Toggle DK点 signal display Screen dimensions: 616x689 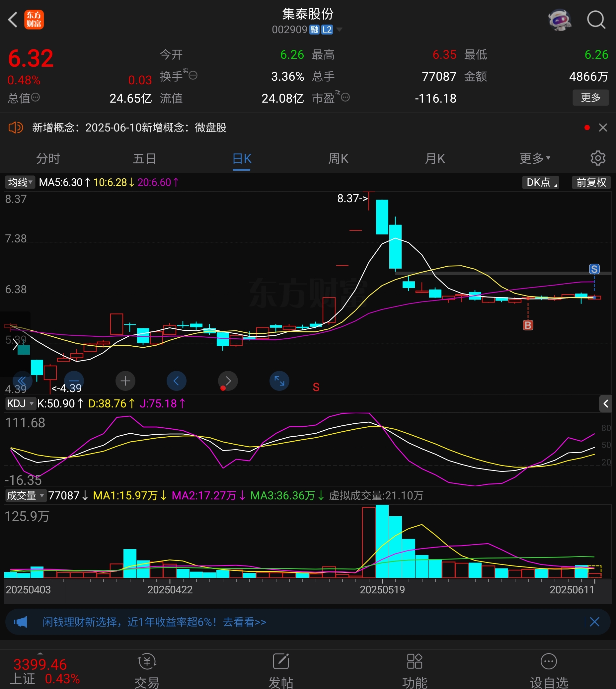click(x=541, y=183)
